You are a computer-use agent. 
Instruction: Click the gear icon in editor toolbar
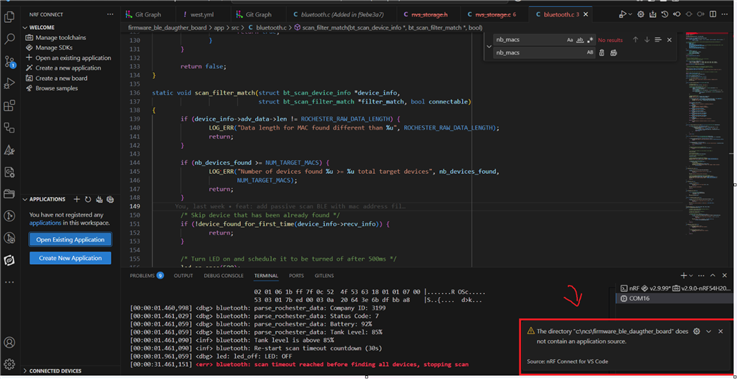(641, 15)
